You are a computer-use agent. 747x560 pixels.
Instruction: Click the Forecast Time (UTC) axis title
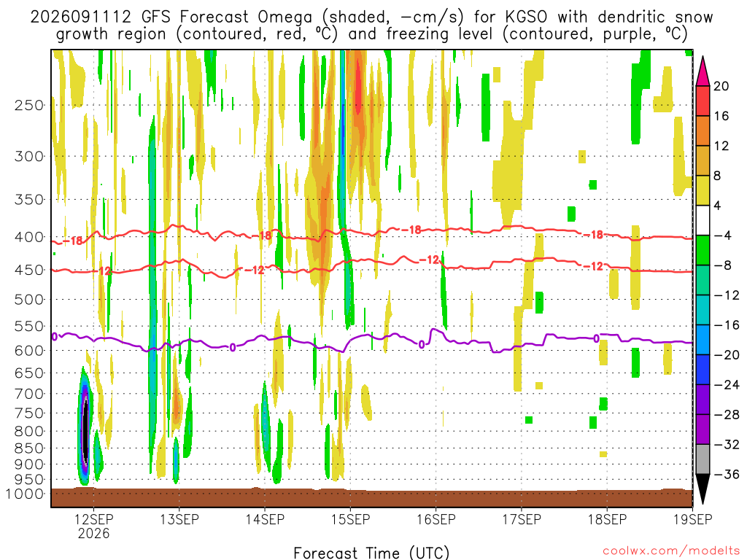tap(371, 553)
